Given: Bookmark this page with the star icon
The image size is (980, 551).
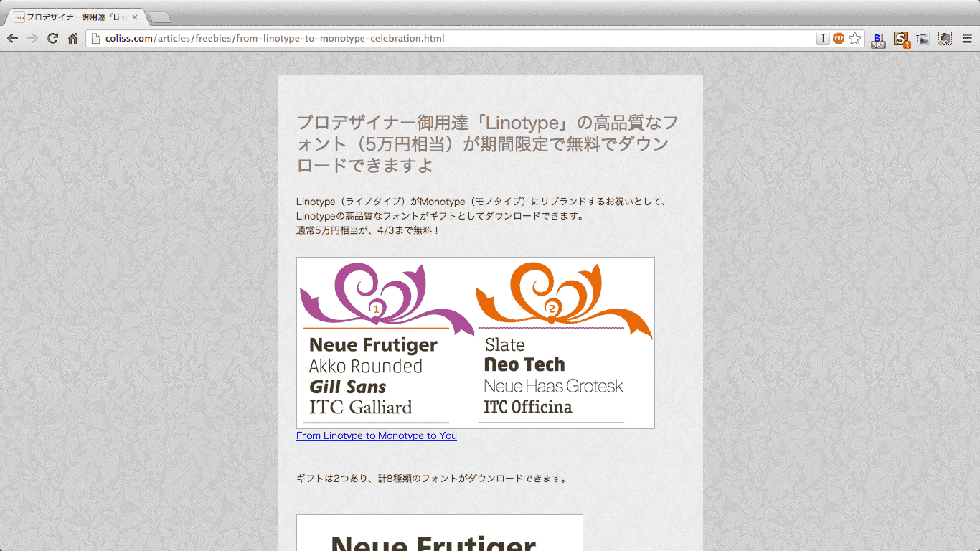Looking at the screenshot, I should (x=854, y=39).
